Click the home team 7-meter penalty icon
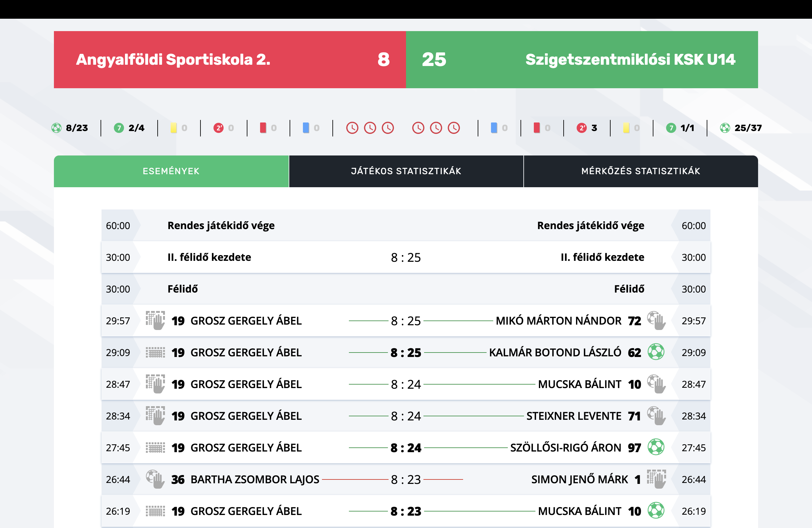 (x=119, y=128)
